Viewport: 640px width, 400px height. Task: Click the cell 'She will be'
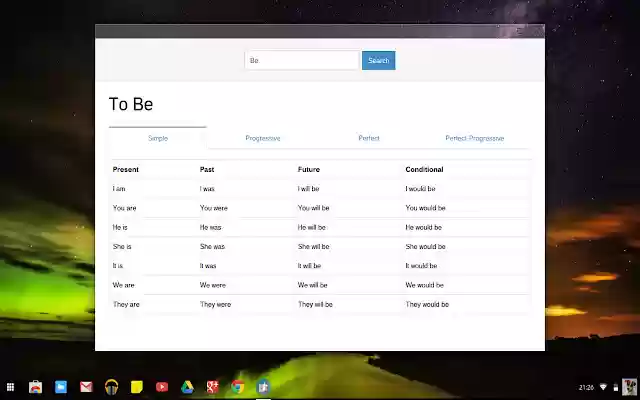(x=313, y=247)
